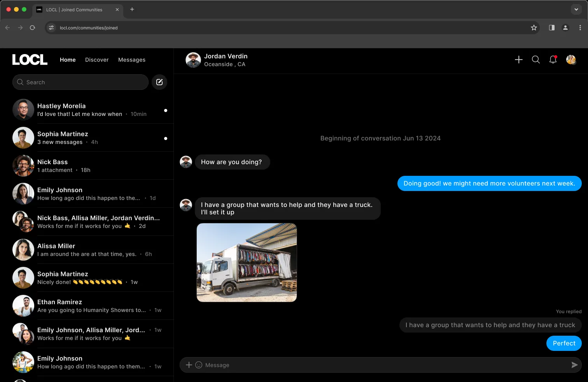Open the profile avatar in the header
This screenshot has height=382, width=588.
coord(571,60)
